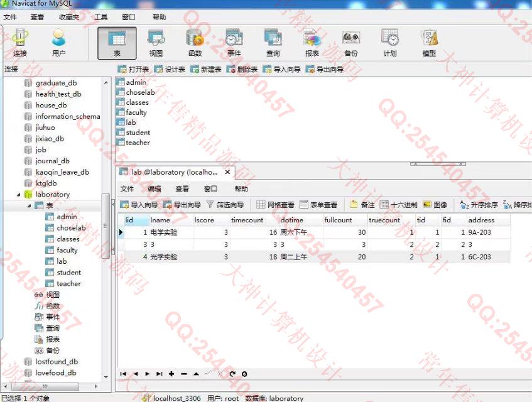The height and width of the screenshot is (402, 532).
Task: Open the 连接 (Connection) tool
Action: point(19,43)
